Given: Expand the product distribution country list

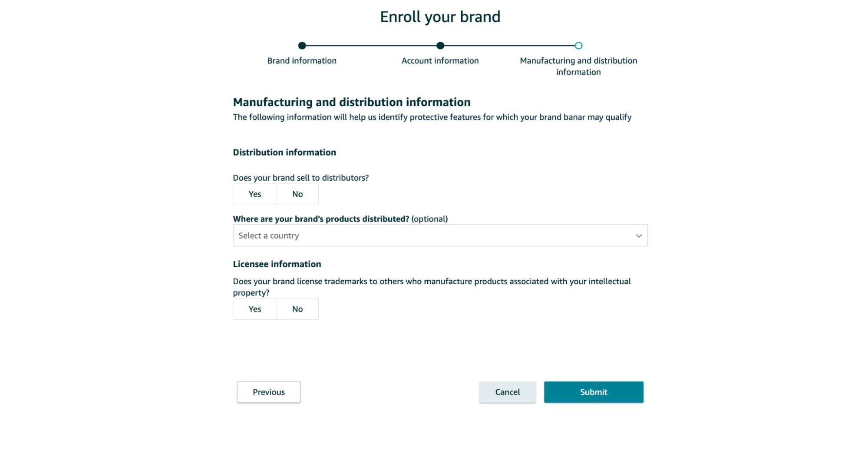Looking at the screenshot, I should (440, 235).
